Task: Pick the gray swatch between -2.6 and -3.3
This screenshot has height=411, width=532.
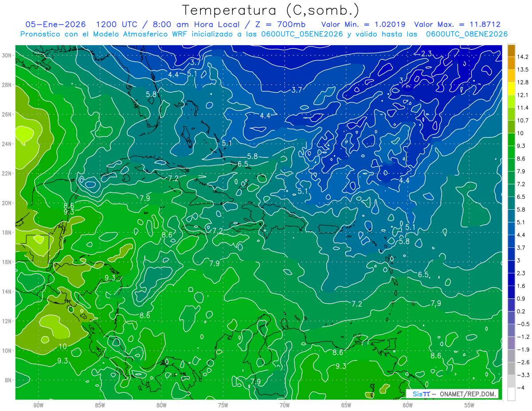Action: 511,368
